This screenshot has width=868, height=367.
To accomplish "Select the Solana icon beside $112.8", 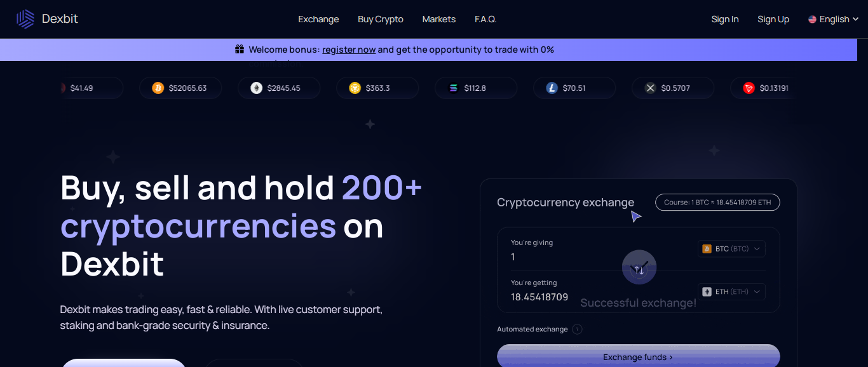I will 453,88.
